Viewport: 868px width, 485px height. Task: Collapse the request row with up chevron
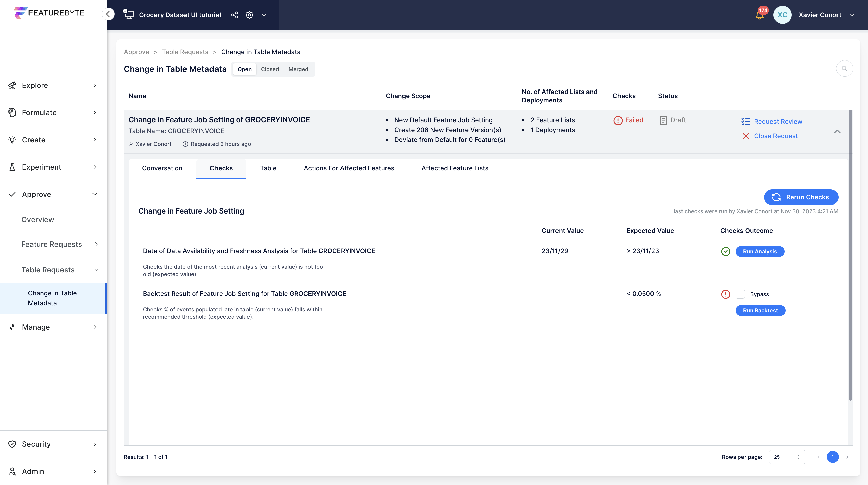point(837,131)
